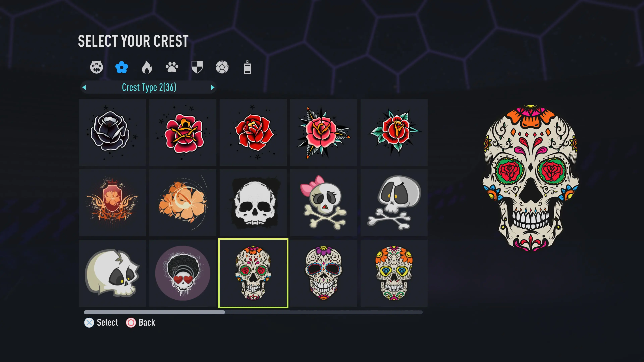
Task: Select the blue flower crest category icon
Action: point(122,67)
